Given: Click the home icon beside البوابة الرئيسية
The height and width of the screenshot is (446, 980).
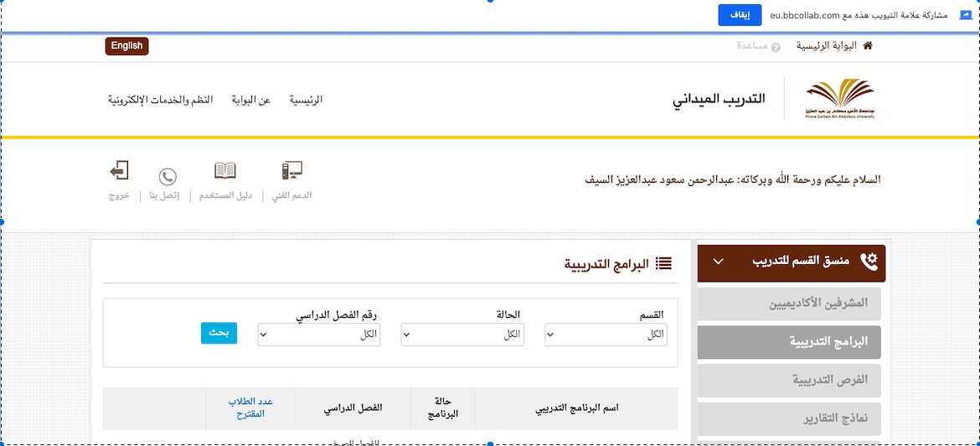Looking at the screenshot, I should pyautogui.click(x=868, y=46).
